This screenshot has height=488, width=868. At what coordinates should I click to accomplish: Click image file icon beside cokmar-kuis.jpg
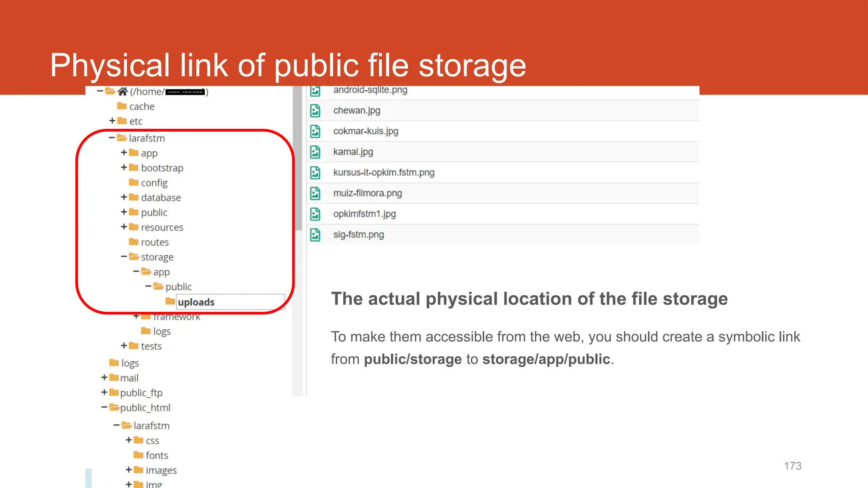(315, 131)
